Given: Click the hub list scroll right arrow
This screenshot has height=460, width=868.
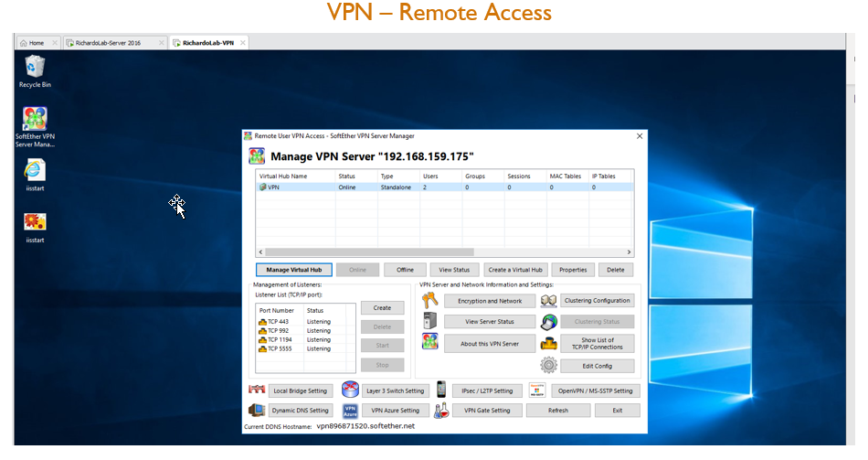Looking at the screenshot, I should [629, 251].
